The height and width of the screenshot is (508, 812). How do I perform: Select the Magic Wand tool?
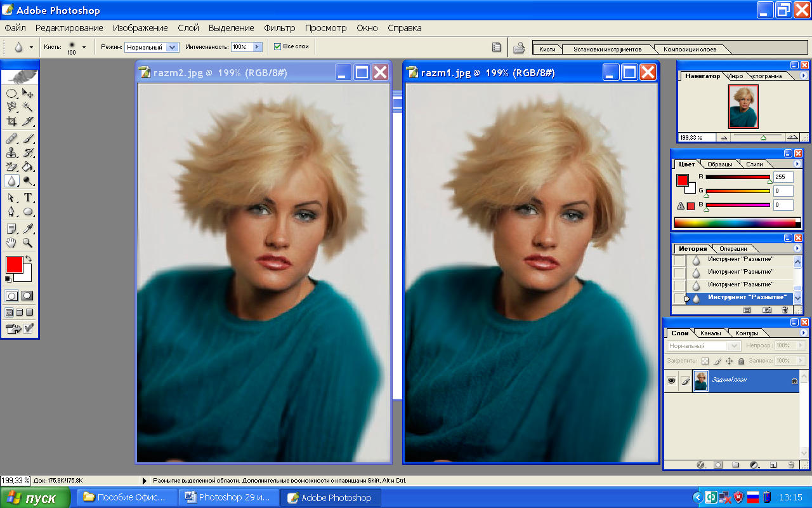pos(28,107)
